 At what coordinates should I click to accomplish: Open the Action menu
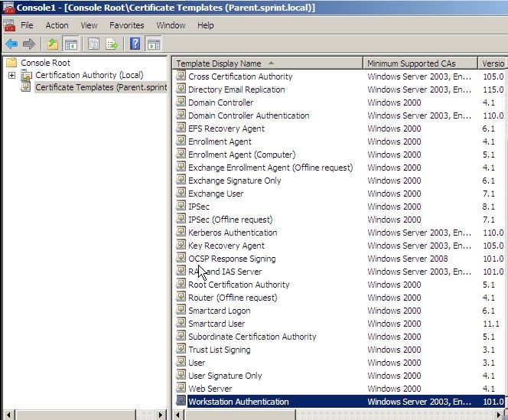57,25
